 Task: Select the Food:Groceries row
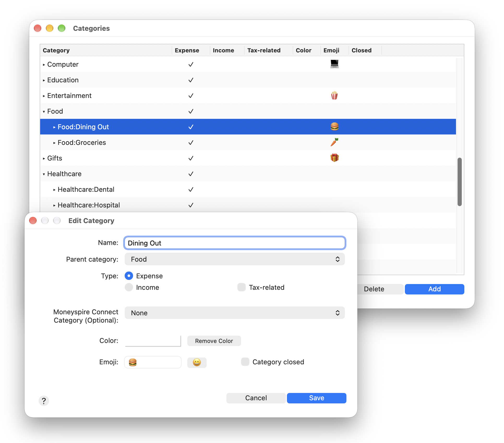(x=248, y=142)
